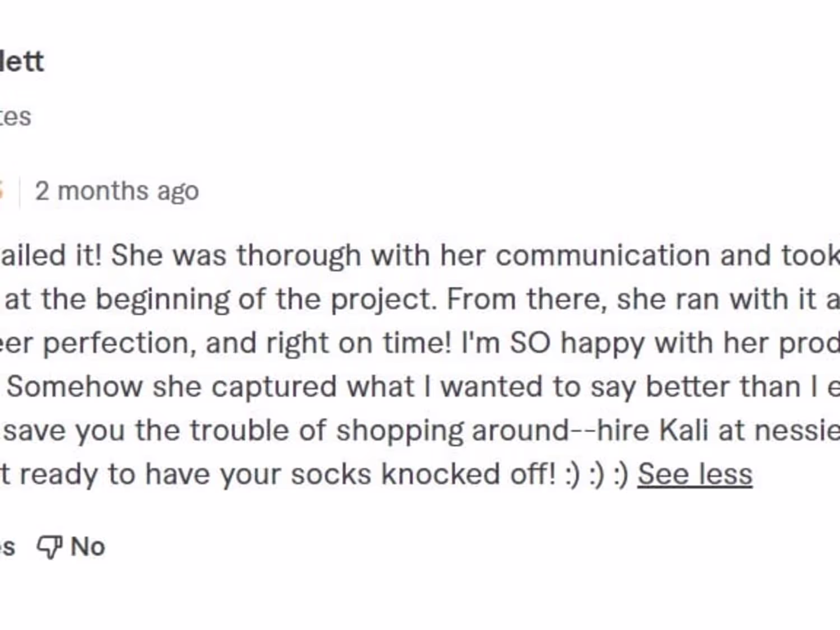
Task: Click the partially visible Yes helpful button
Action: tap(7, 547)
